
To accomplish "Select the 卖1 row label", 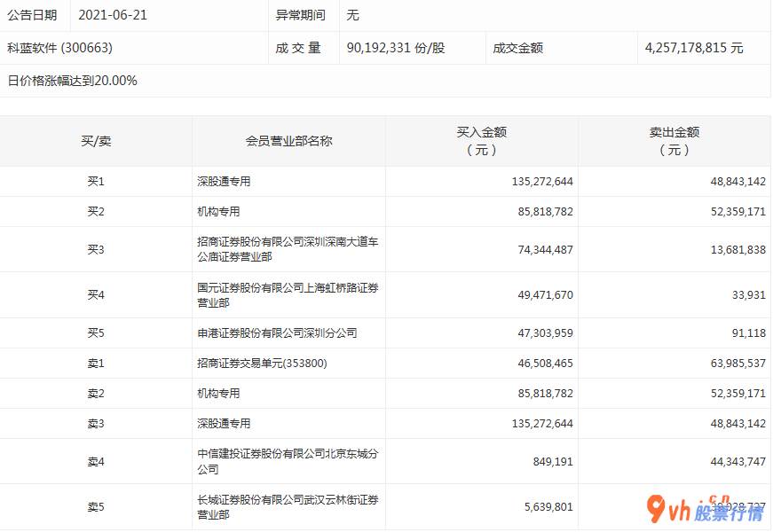I will click(x=96, y=363).
